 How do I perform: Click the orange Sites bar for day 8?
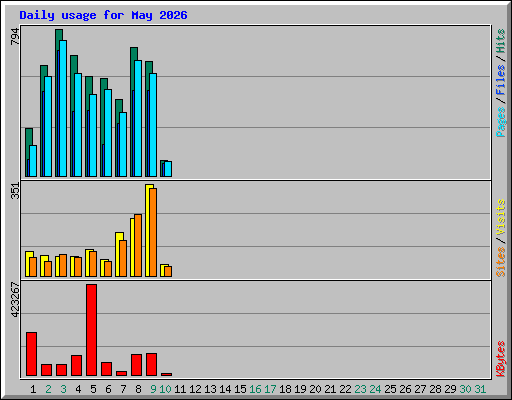tap(138, 245)
